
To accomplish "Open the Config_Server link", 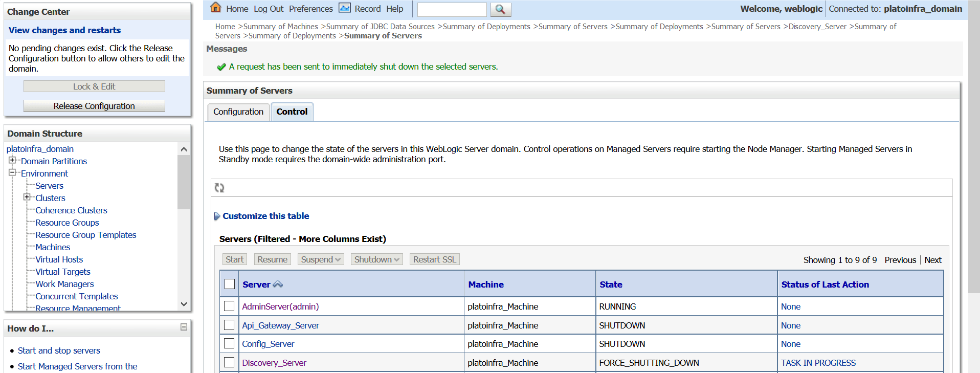I will [x=268, y=344].
